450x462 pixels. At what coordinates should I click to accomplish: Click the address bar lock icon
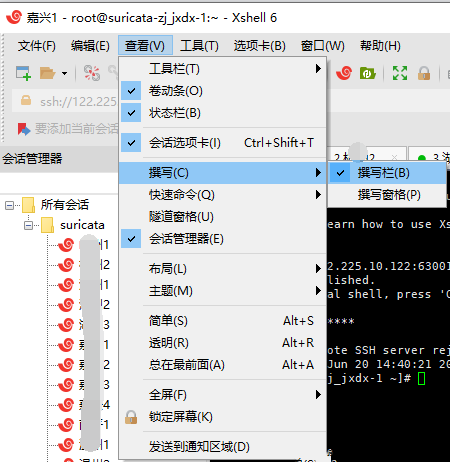(x=26, y=100)
